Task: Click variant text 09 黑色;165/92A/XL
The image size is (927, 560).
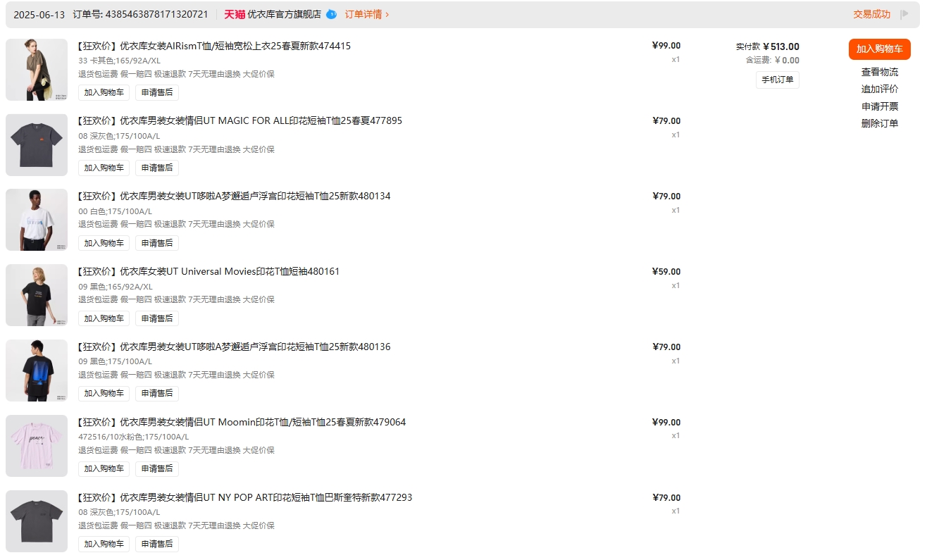Action: 116,287
